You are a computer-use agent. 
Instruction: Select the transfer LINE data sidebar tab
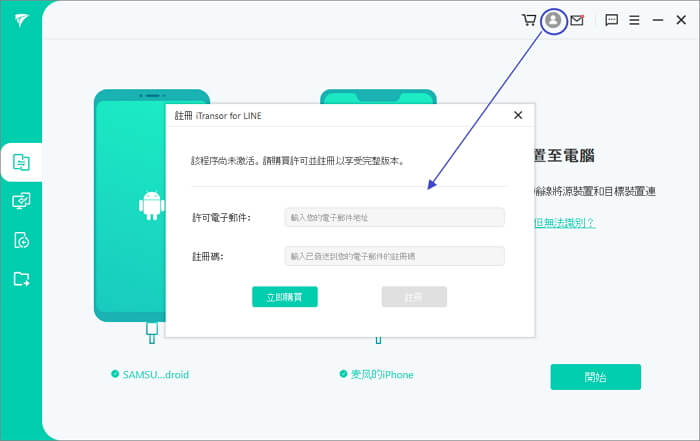21,162
